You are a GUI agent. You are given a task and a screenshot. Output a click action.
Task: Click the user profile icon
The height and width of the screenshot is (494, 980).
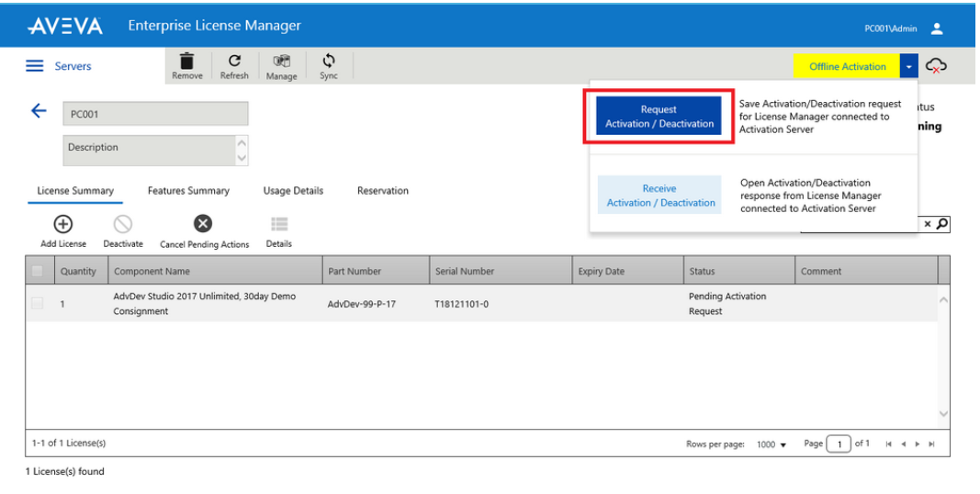937,28
